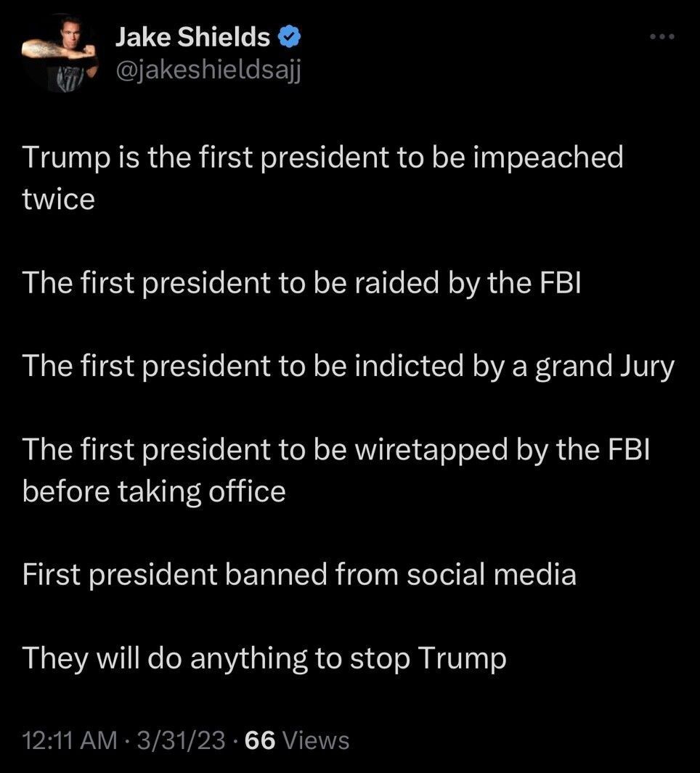
Task: Click the word 'twice' in the tweet
Action: (59, 199)
